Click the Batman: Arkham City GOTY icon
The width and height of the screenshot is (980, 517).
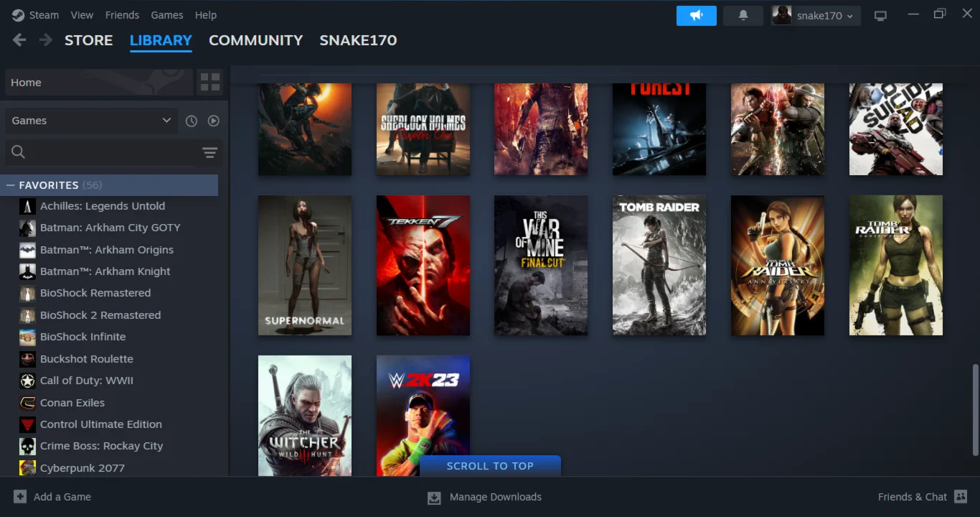point(27,228)
